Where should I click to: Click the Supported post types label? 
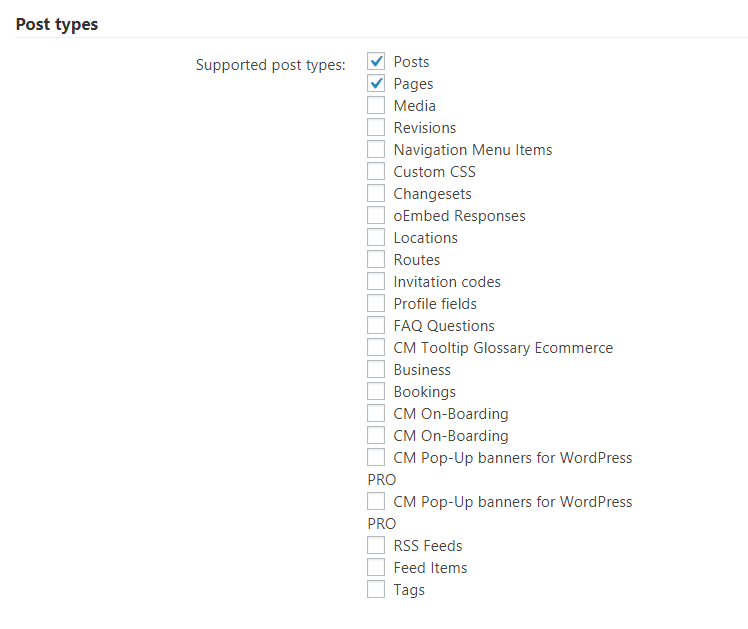point(270,66)
